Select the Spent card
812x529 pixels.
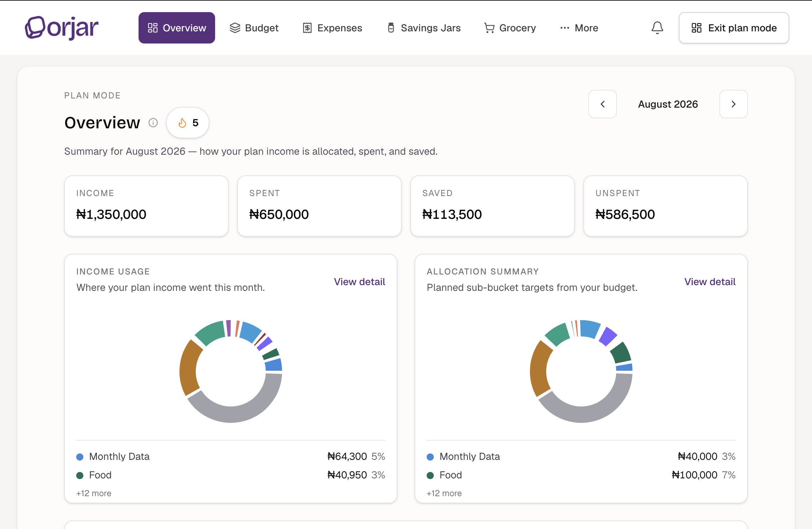click(319, 206)
